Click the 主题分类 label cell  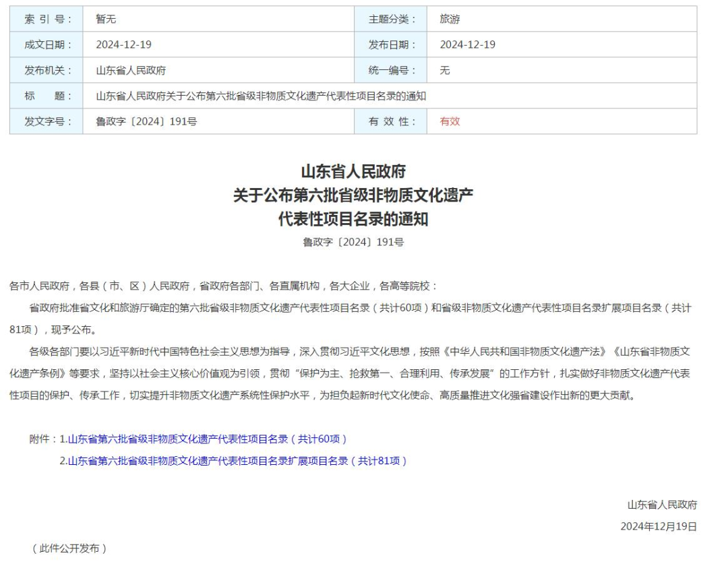[391, 20]
